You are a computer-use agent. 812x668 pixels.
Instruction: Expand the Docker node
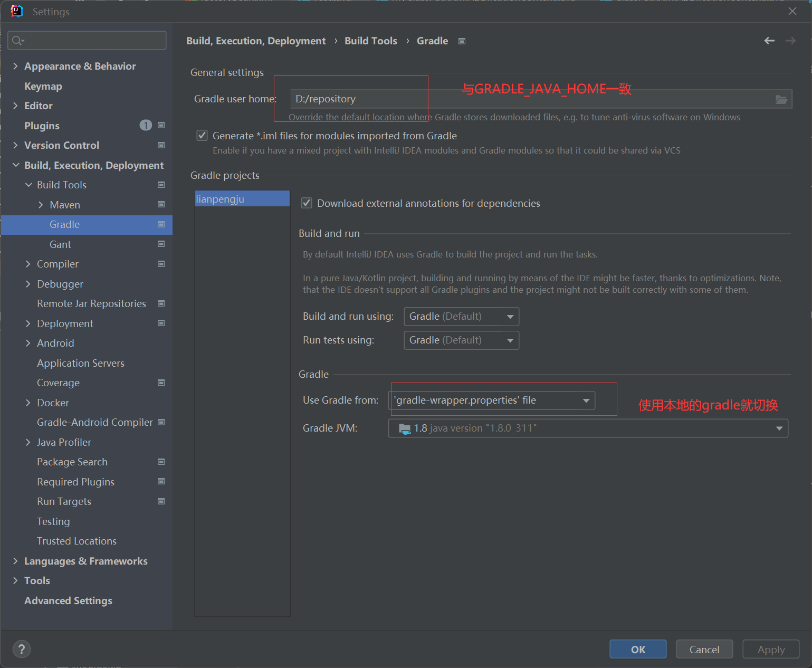pyautogui.click(x=28, y=403)
